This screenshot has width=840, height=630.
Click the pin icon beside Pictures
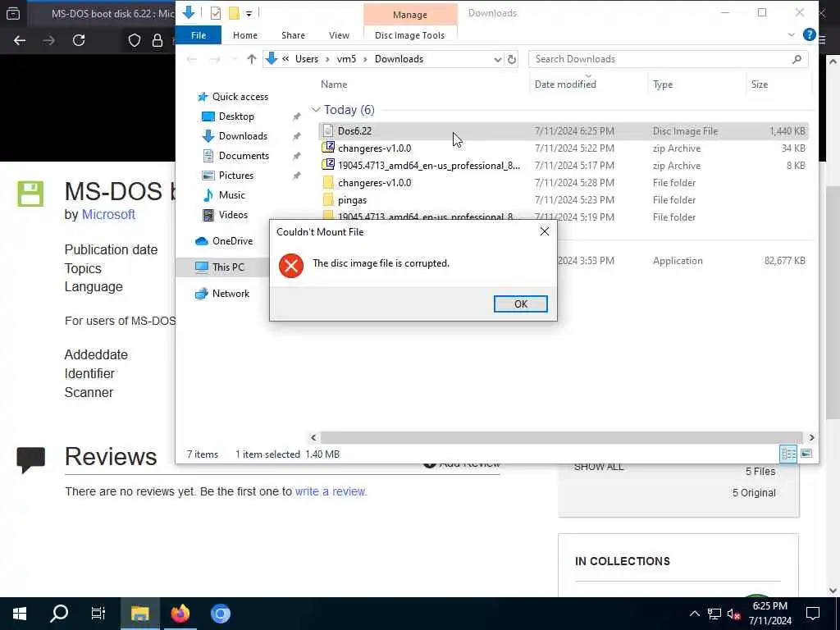point(296,176)
